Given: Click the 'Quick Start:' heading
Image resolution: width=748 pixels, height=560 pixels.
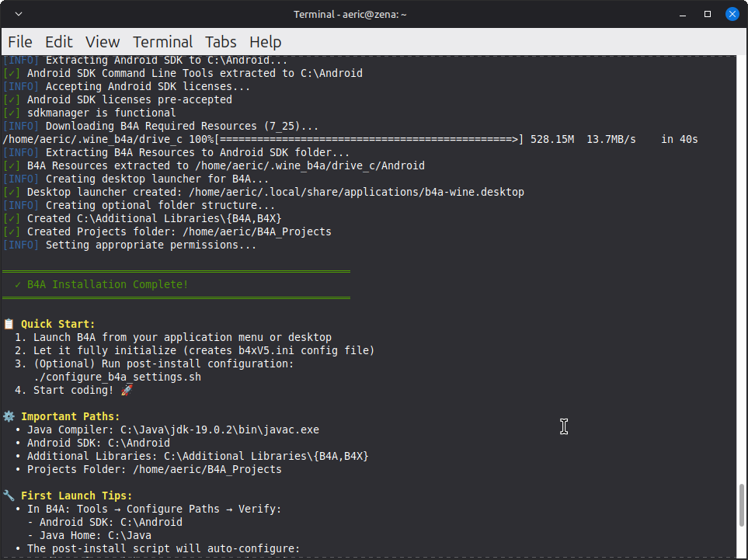Looking at the screenshot, I should point(57,324).
